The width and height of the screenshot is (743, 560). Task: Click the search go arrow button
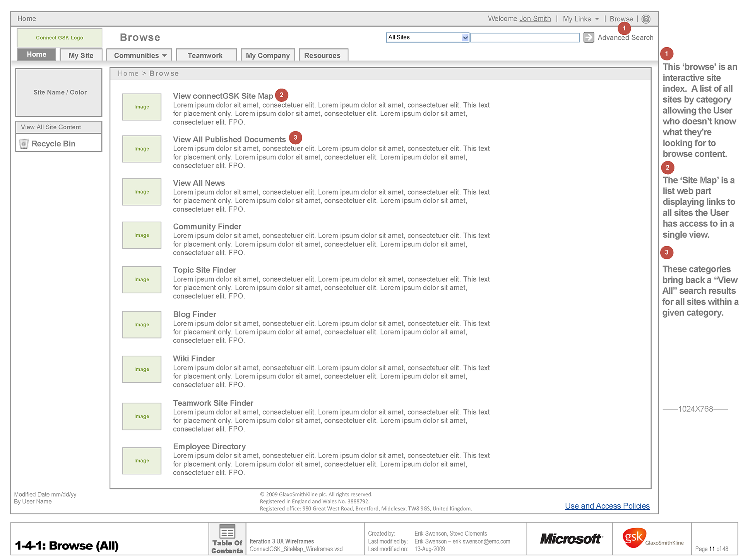[588, 37]
